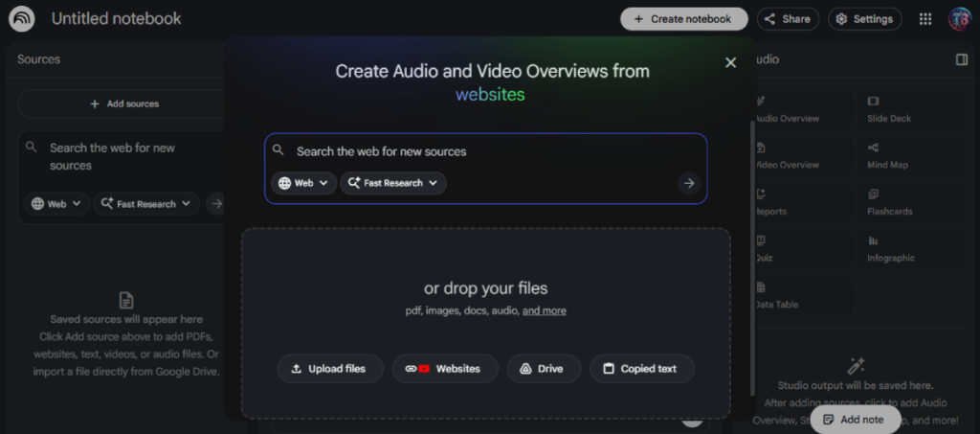Collapse the Studio panel icon
Screen dimensions: 980x434
(961, 59)
